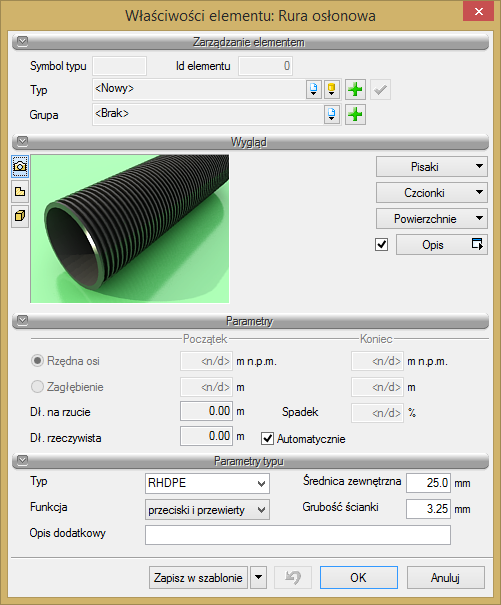Collapse the Parametry typu section
Screen dimensions: 501x605
click(x=23, y=460)
